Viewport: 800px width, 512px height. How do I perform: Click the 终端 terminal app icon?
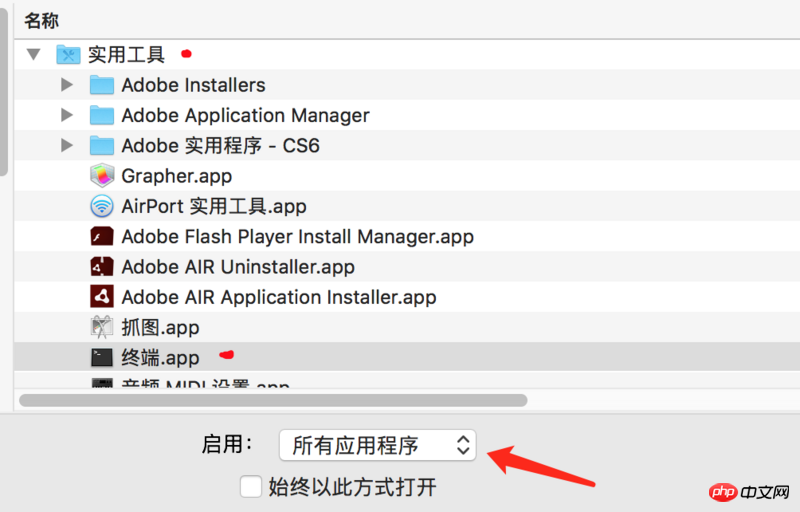[102, 357]
